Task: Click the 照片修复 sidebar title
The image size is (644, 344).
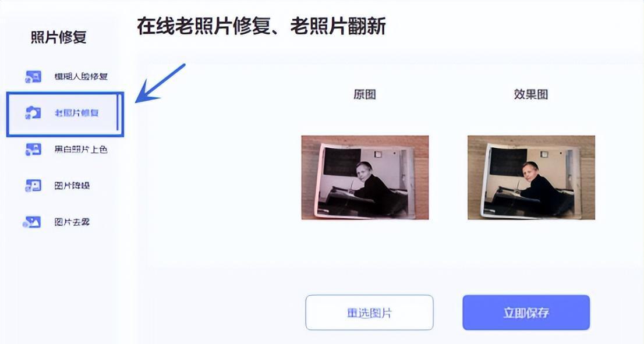Action: pyautogui.click(x=59, y=37)
